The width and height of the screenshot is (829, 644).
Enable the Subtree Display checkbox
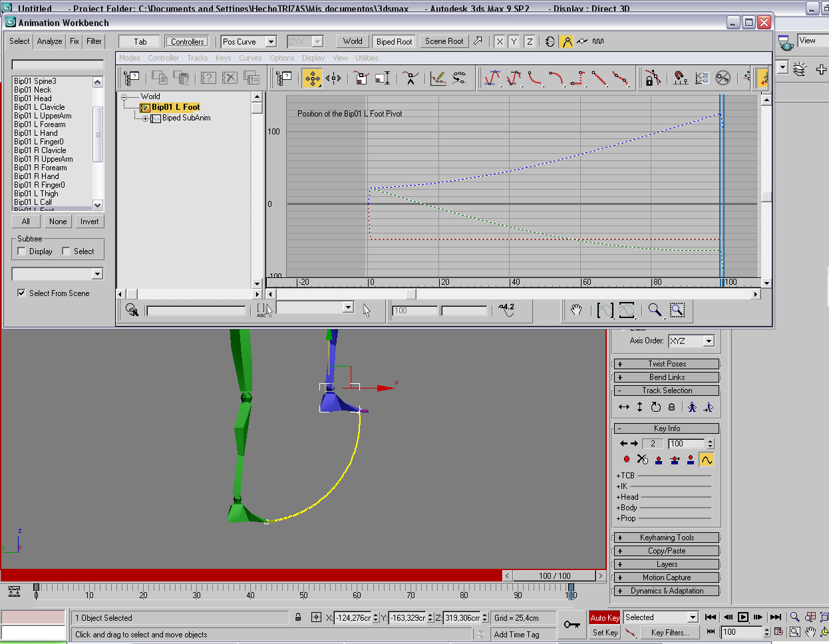pos(22,251)
